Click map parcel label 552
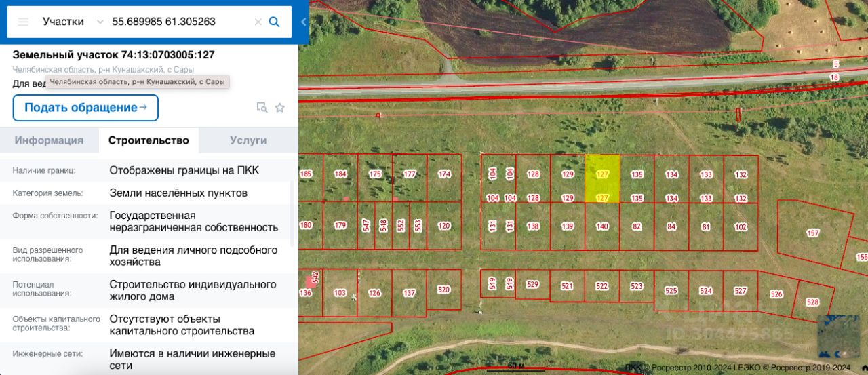This screenshot has width=868, height=375. pos(401,225)
